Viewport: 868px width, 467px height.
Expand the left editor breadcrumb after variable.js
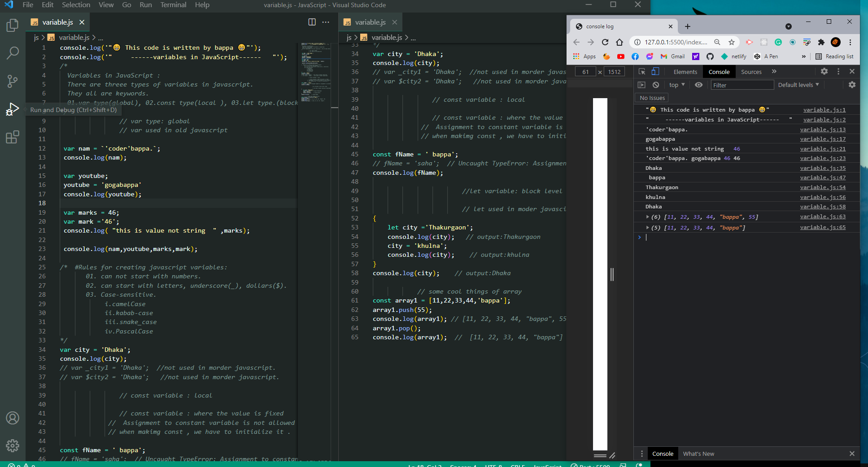tap(100, 38)
